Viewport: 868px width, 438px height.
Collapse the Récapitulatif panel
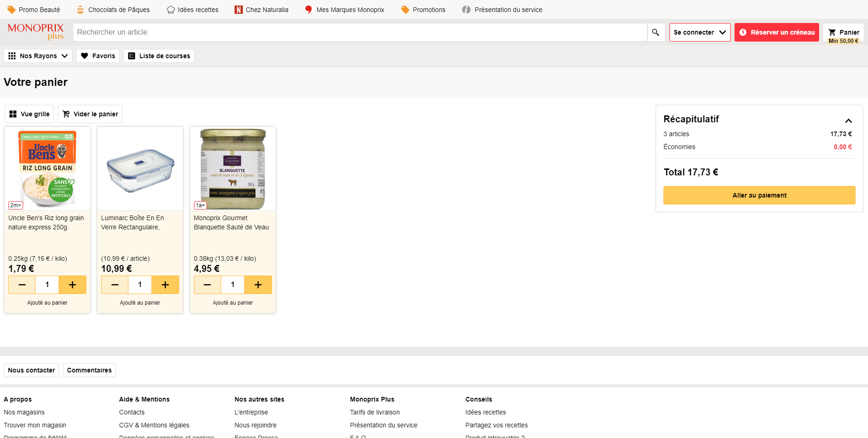(x=848, y=121)
